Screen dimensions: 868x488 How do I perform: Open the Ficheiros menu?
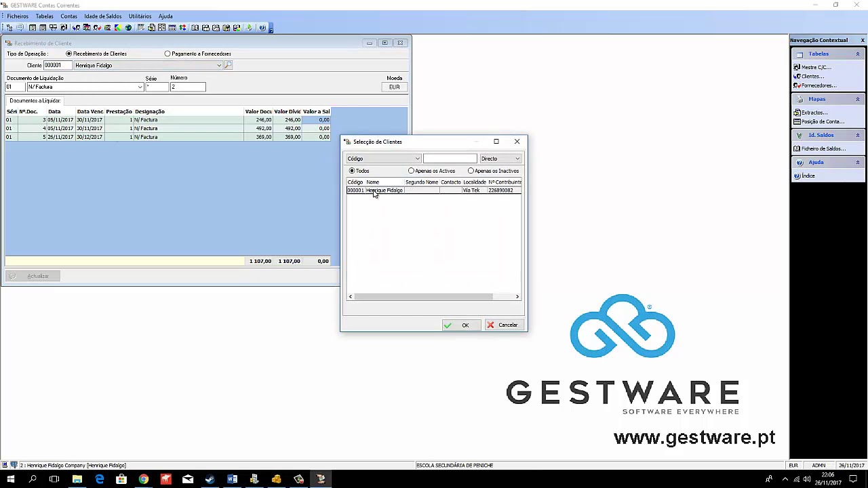(18, 16)
